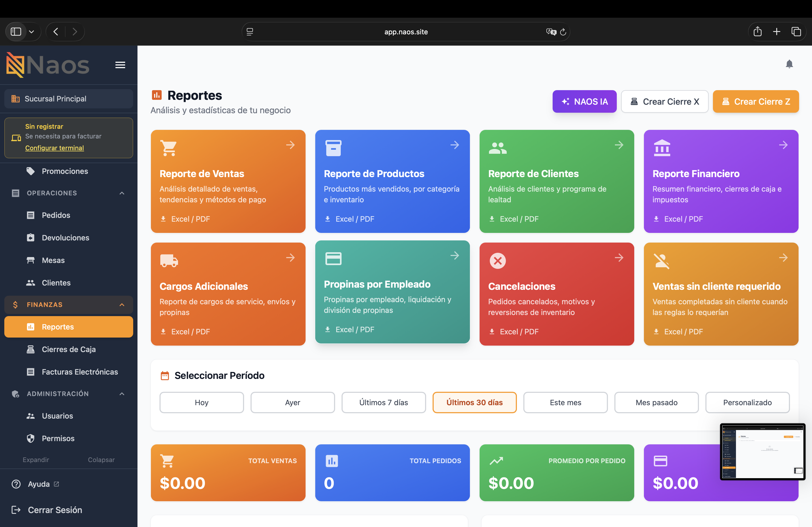Open Facturas Electrónicas in sidebar

pyautogui.click(x=68, y=372)
